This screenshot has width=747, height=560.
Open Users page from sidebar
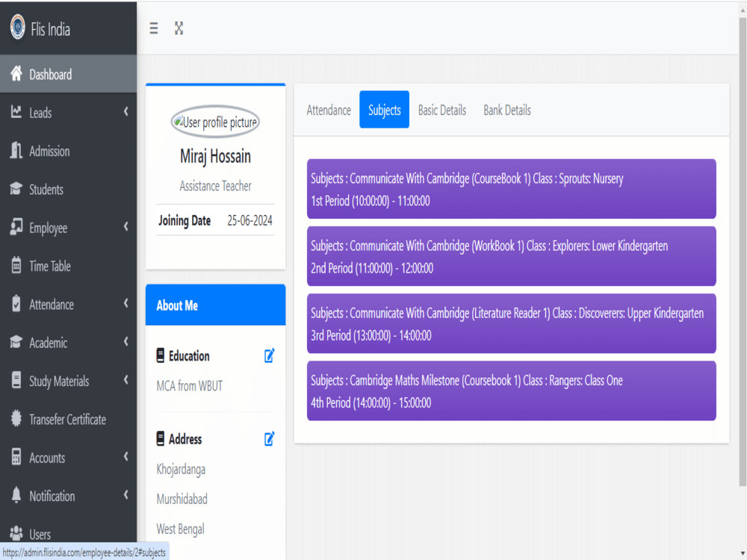68,534
